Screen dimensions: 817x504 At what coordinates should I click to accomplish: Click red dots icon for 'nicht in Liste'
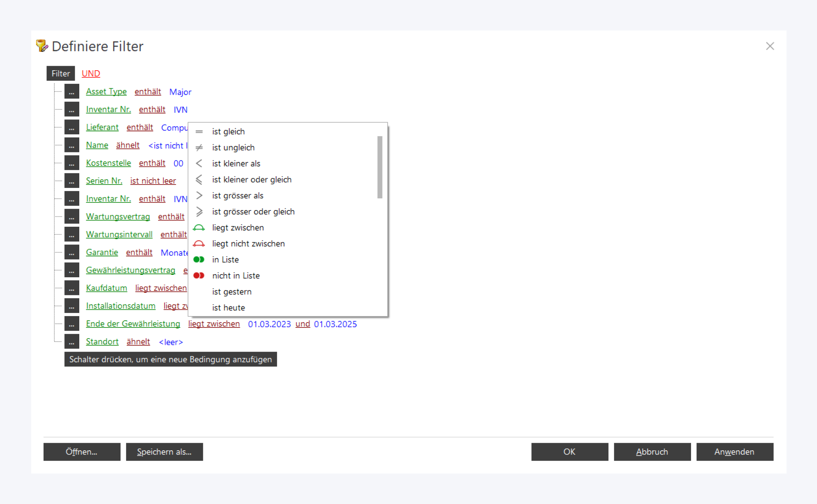(x=199, y=276)
